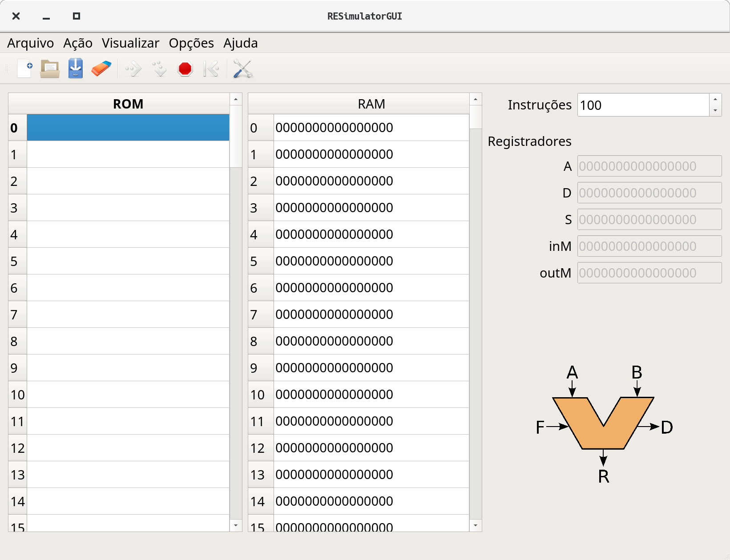Load the program into memory
Image resolution: width=730 pixels, height=560 pixels.
click(75, 68)
